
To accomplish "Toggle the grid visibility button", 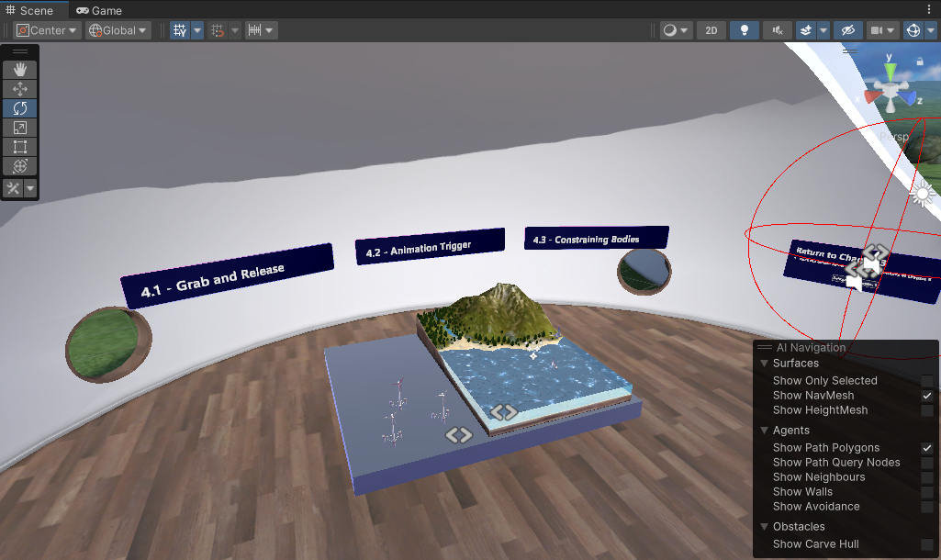I will 180,30.
